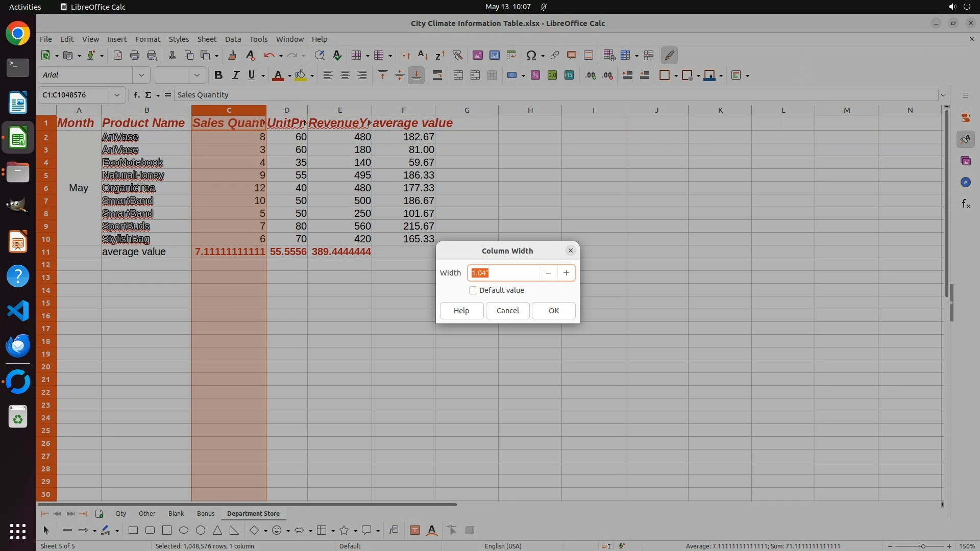This screenshot has height=551, width=980.
Task: Expand the font size dropdown
Action: click(197, 76)
